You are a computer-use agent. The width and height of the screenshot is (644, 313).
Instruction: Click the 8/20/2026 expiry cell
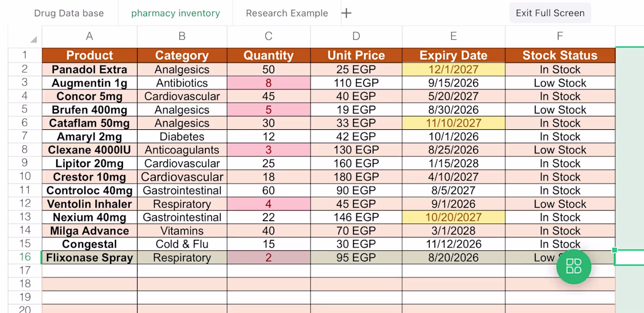pyautogui.click(x=453, y=257)
